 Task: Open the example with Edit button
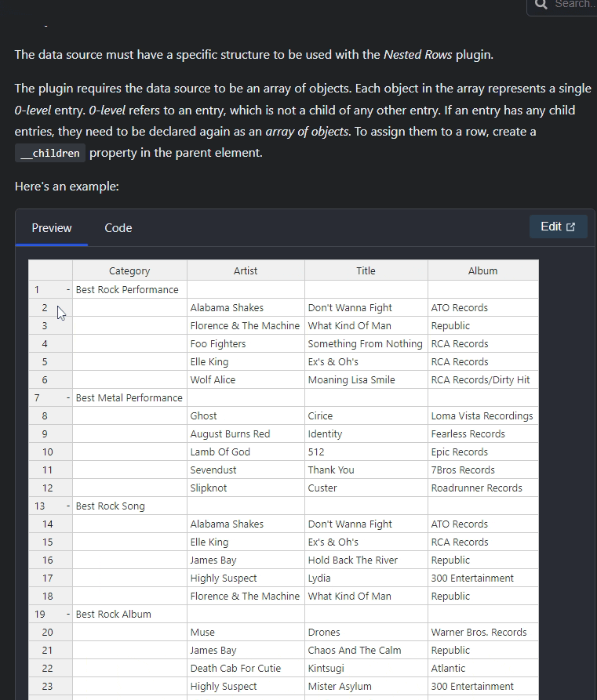tap(558, 227)
